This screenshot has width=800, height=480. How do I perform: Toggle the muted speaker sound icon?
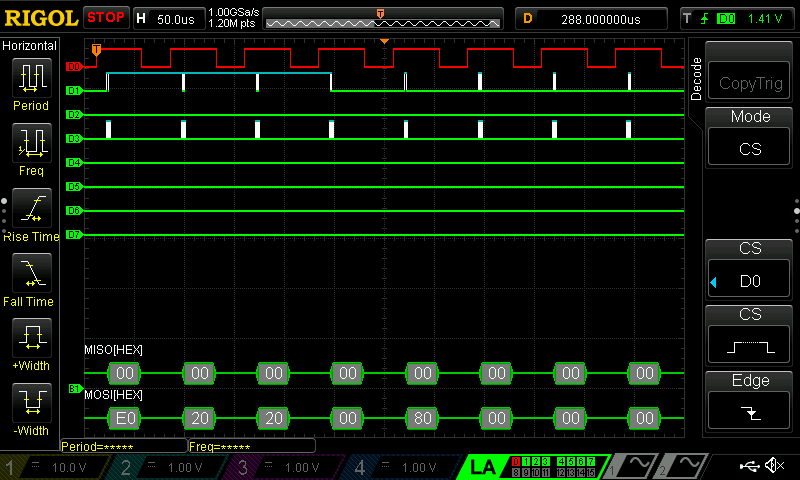[773, 466]
